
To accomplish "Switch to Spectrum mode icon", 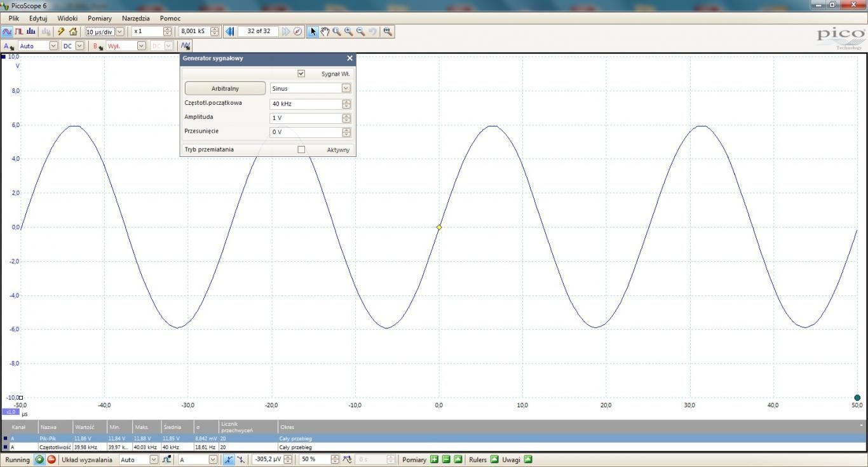I will (x=31, y=31).
